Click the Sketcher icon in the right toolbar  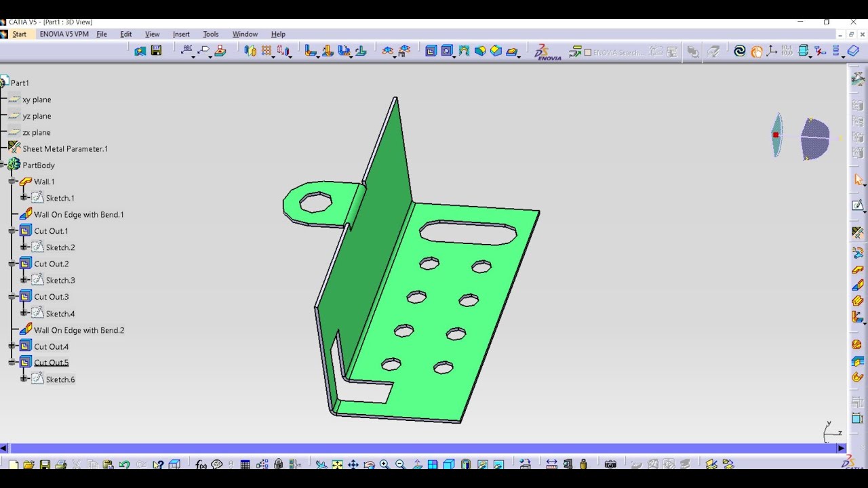[858, 205]
